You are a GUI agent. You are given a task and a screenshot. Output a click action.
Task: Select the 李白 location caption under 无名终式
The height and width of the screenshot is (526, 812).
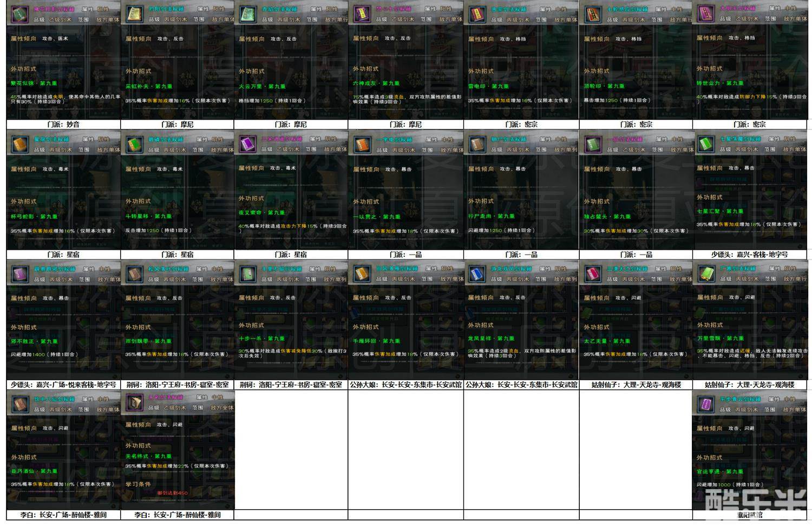pos(178,515)
